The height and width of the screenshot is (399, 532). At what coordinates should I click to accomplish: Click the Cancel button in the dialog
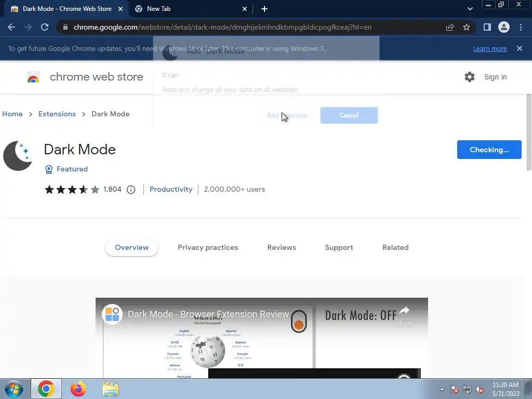click(349, 115)
